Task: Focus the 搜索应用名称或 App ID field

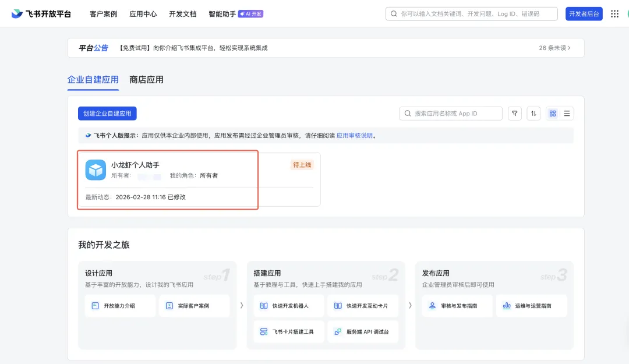Action: pyautogui.click(x=450, y=113)
